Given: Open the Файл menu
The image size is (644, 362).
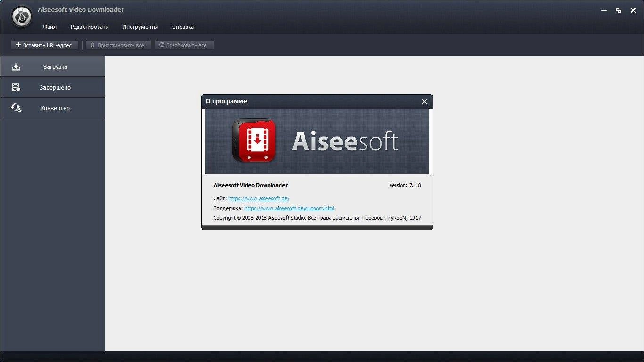Looking at the screenshot, I should tap(50, 27).
